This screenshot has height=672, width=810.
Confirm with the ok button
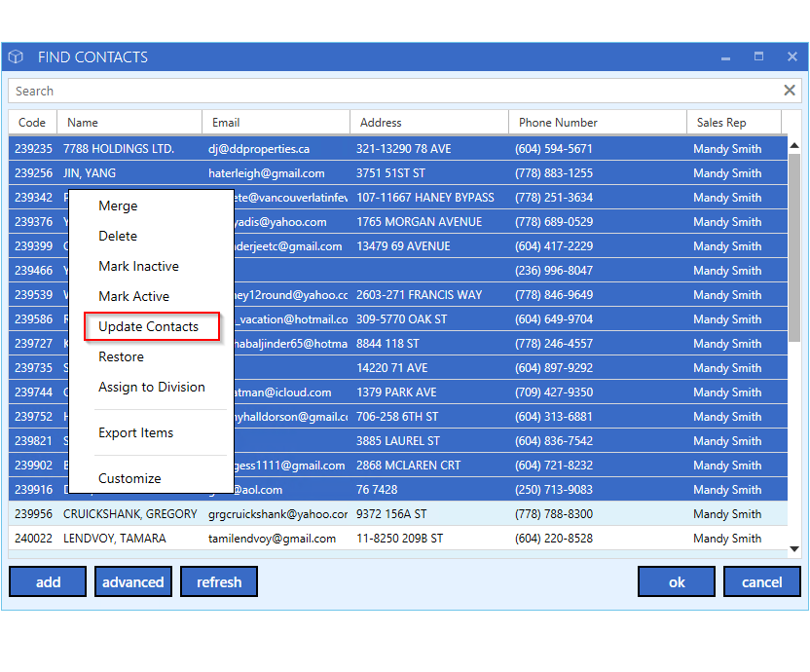point(677,581)
